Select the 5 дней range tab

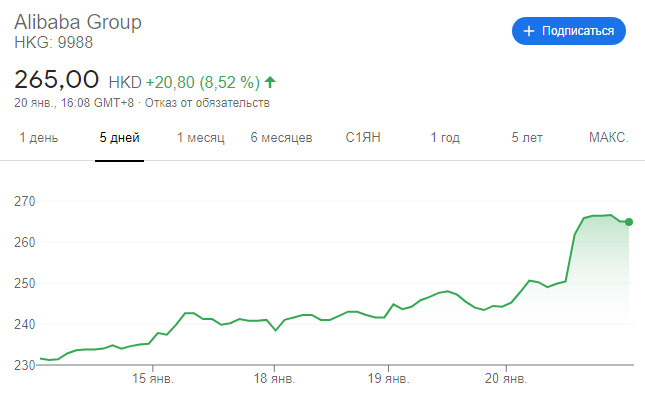tap(119, 137)
